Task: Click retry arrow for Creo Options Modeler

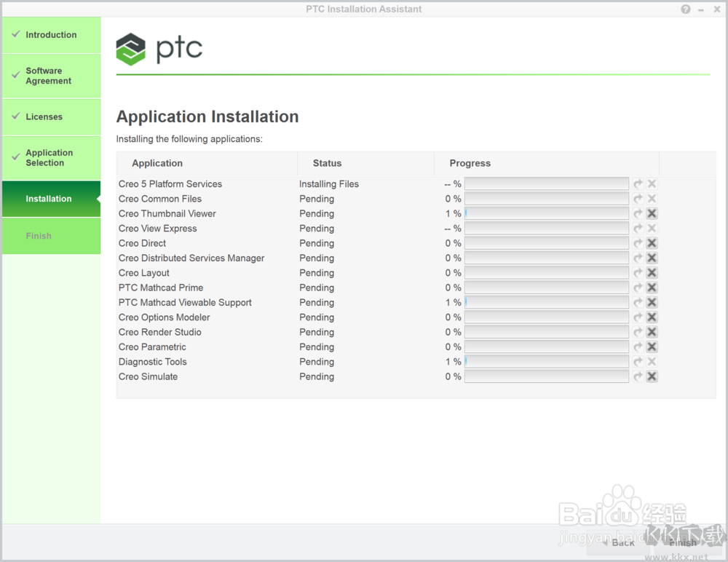Action: (x=638, y=317)
